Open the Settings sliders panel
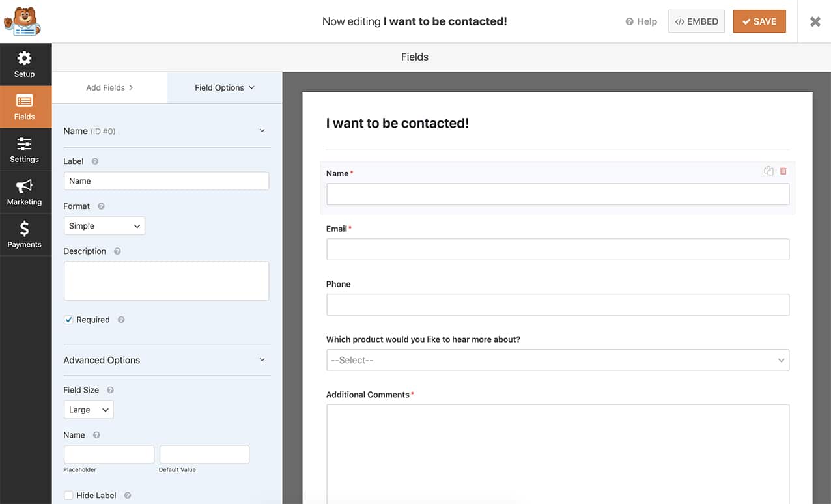The height and width of the screenshot is (504, 831). 25,150
